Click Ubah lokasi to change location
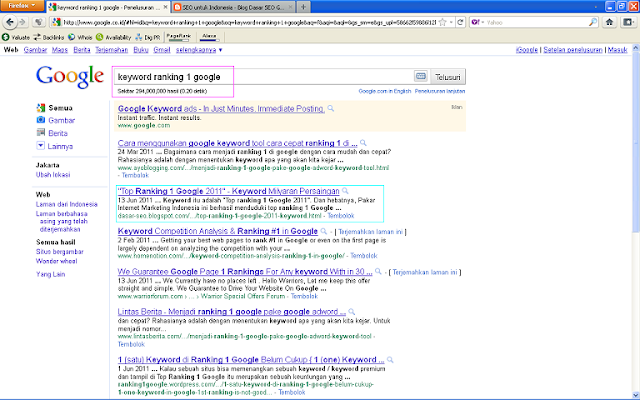 (53, 175)
